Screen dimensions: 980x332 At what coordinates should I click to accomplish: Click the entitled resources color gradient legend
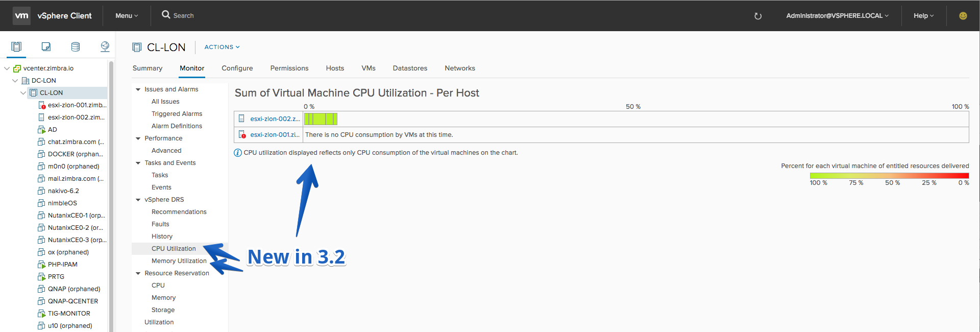point(889,176)
